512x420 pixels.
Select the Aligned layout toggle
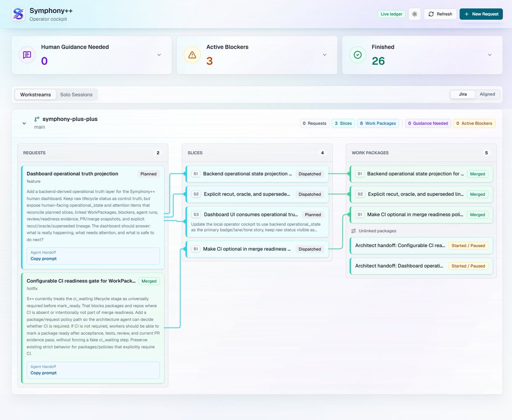click(487, 94)
